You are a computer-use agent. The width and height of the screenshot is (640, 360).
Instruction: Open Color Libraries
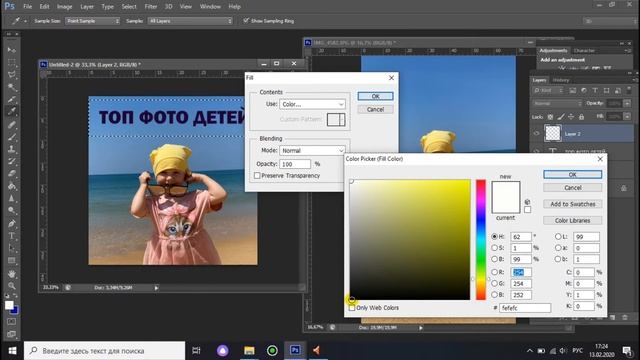pos(572,220)
